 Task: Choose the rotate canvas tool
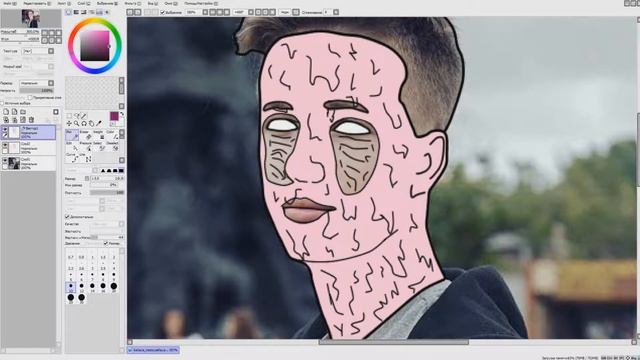[x=84, y=123]
